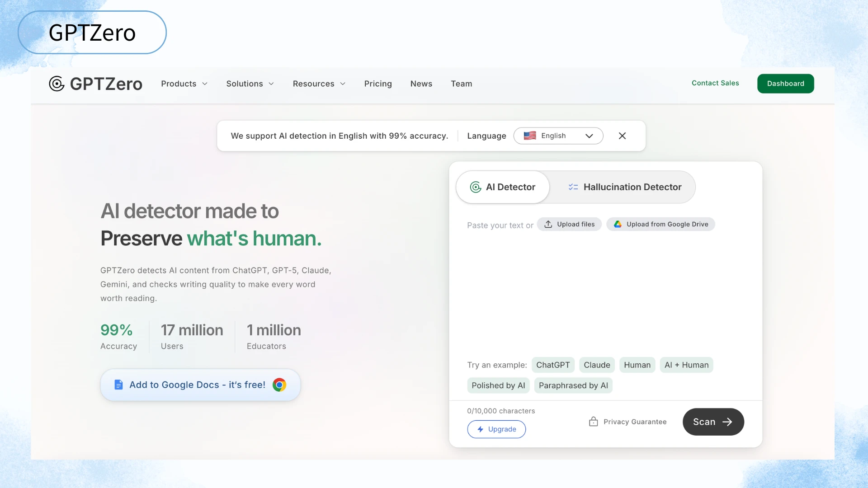This screenshot has width=868, height=488.
Task: Click the '1 million' educators stat
Action: coord(274,330)
